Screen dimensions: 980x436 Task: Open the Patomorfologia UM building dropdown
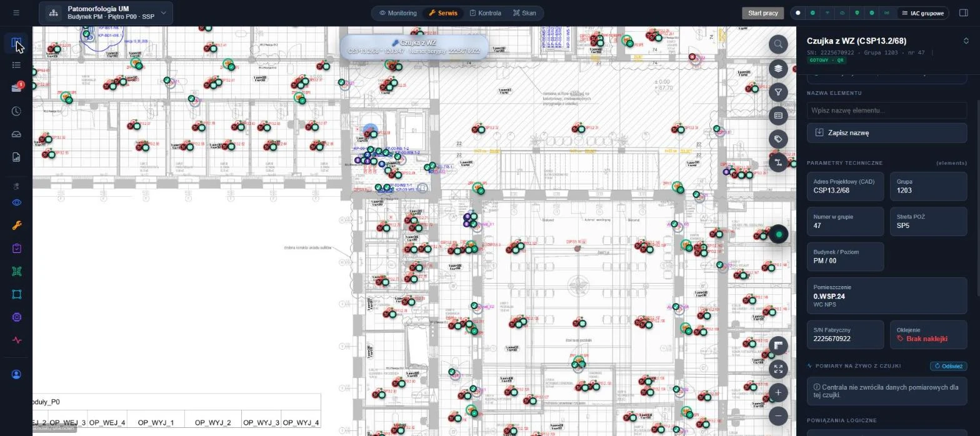(106, 13)
